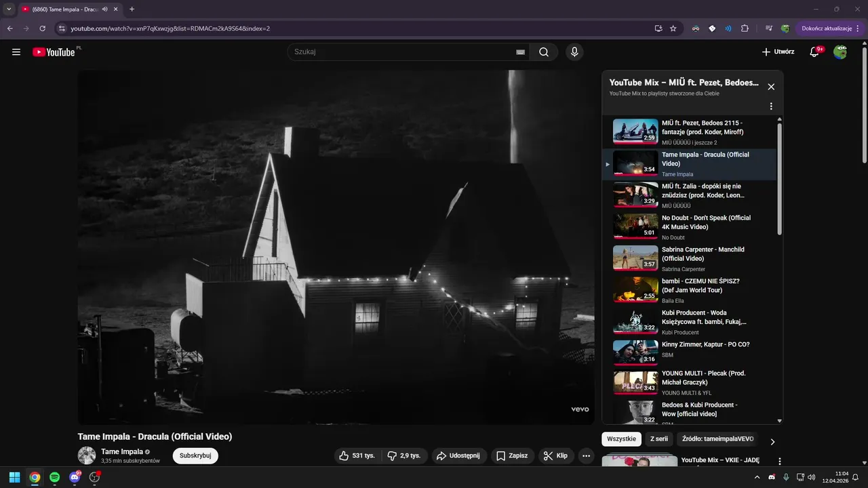Bookmark this page with star icon
This screenshot has height=488, width=868.
[673, 28]
